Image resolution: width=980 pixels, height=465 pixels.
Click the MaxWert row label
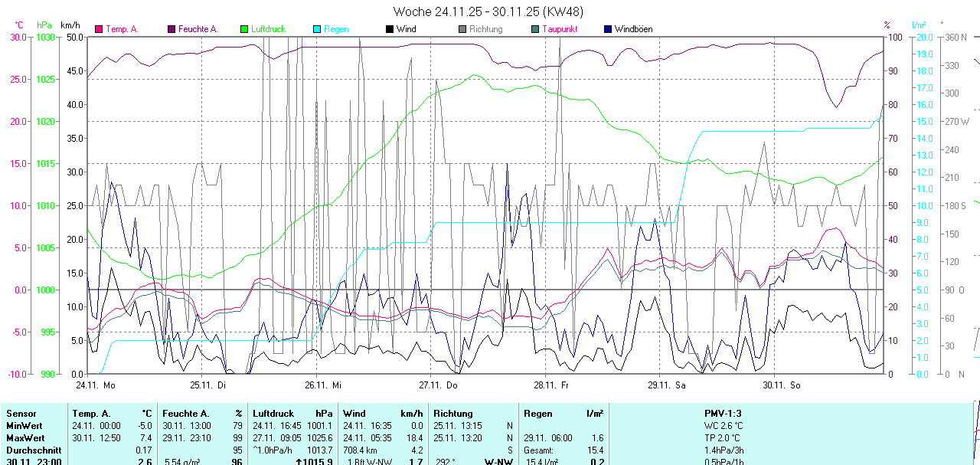point(24,437)
